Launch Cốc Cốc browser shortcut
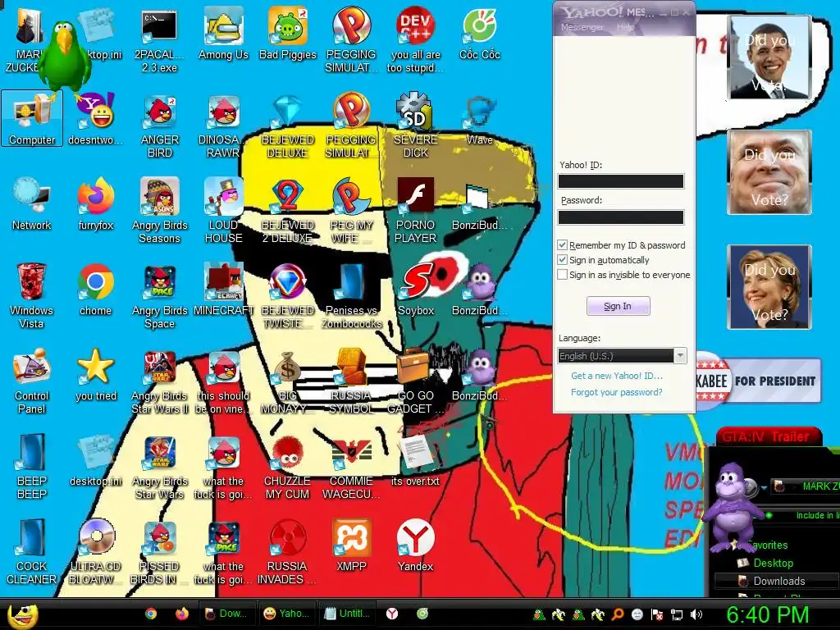The image size is (840, 630). point(479,34)
